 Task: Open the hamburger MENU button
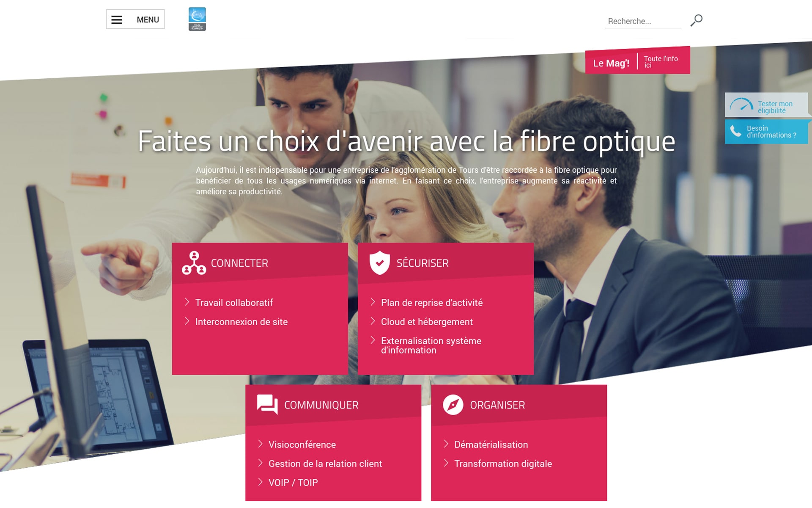(135, 19)
